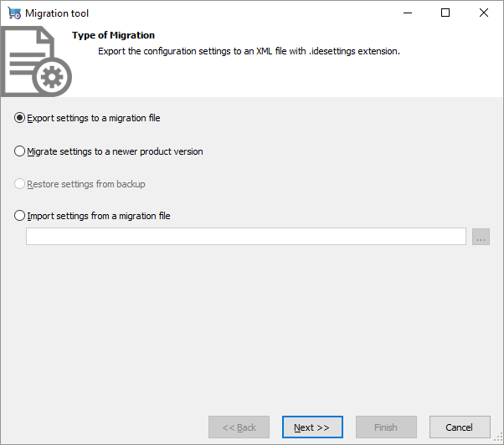504x445 pixels.
Task: Maximize the Migration tool window
Action: point(445,13)
